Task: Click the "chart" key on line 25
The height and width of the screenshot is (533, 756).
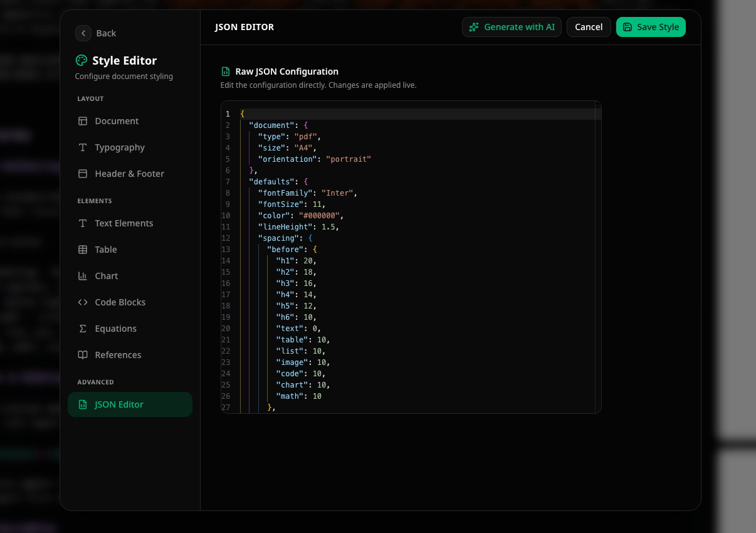Action: coord(292,385)
